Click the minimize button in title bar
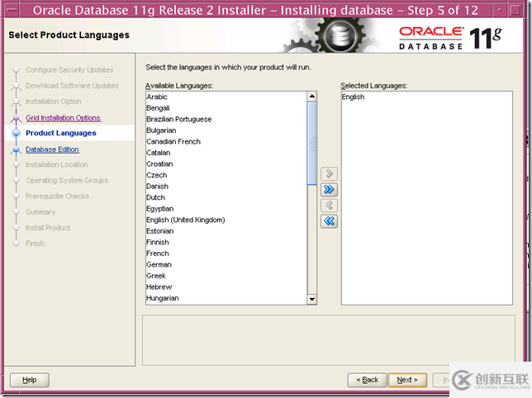The width and height of the screenshot is (532, 398). click(x=500, y=10)
